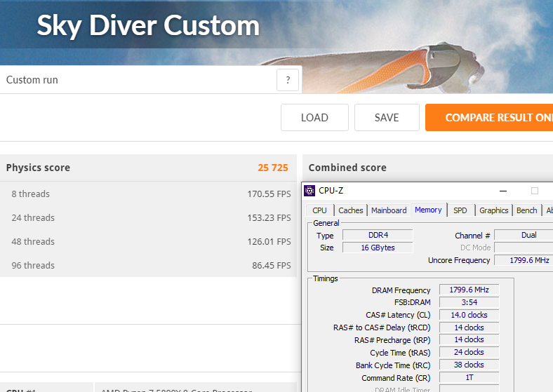Viewport: 553px width, 392px height.
Task: Click the 96 threads row label
Action: [x=33, y=266]
